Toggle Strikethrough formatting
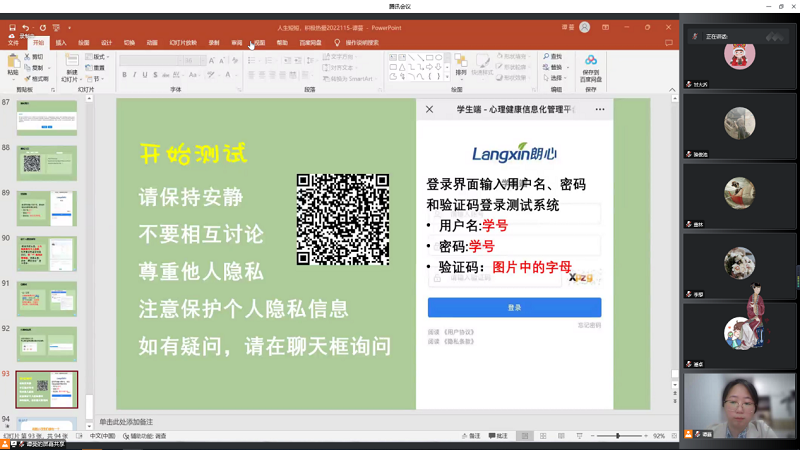The width and height of the screenshot is (800, 450). click(165, 75)
